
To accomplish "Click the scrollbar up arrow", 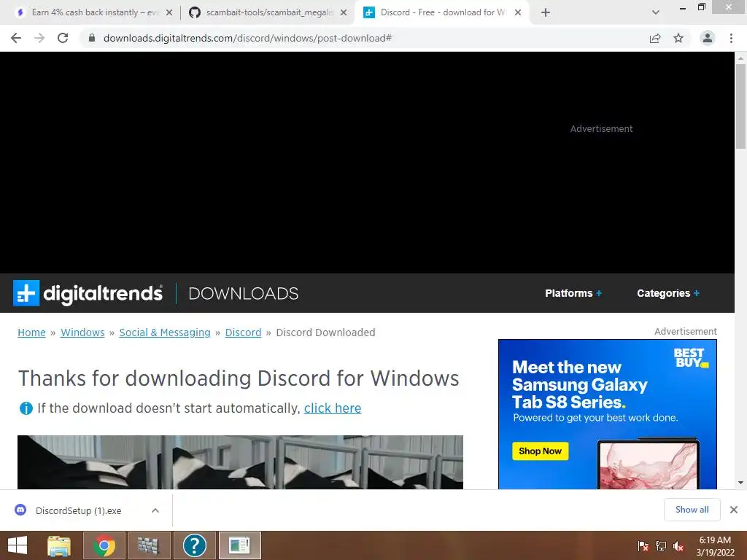I will click(x=740, y=58).
